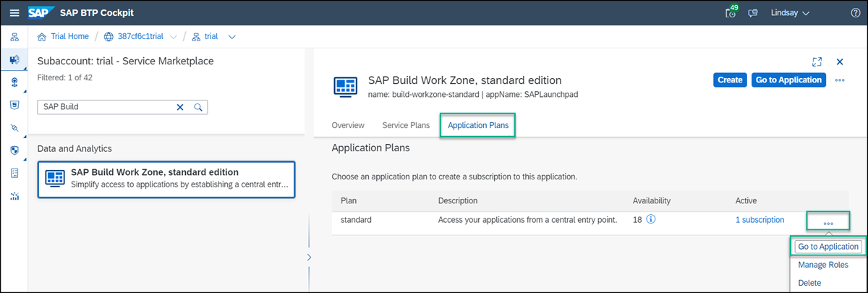Viewport: 868px width, 293px height.
Task: Click the Description column header
Action: tap(458, 200)
